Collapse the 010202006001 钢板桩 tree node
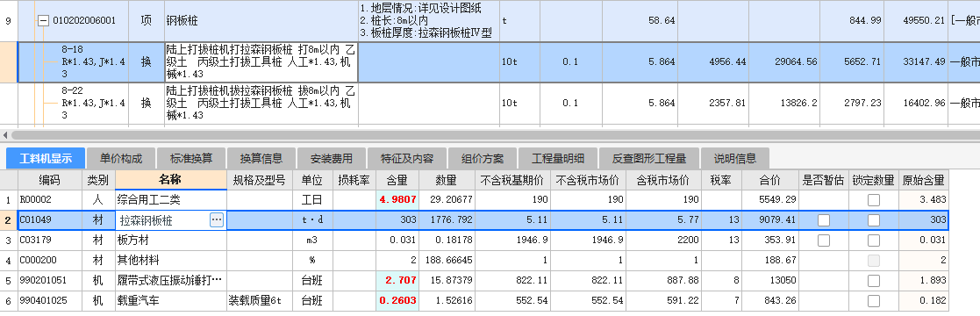 coord(43,21)
